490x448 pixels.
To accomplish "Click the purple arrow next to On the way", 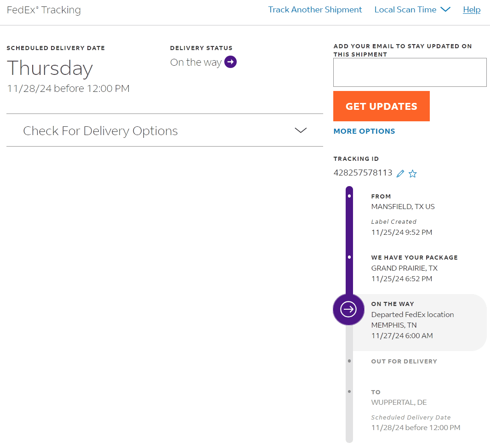I will (x=230, y=62).
